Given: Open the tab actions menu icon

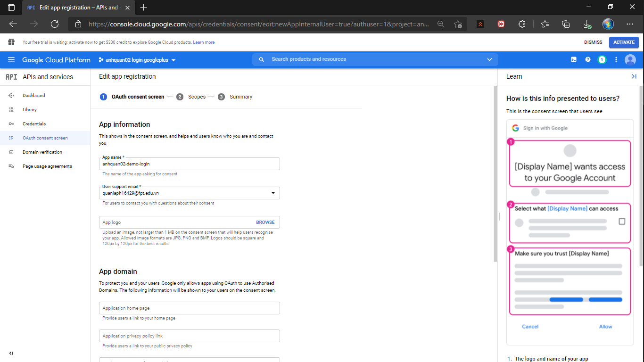Looking at the screenshot, I should click(11, 8).
